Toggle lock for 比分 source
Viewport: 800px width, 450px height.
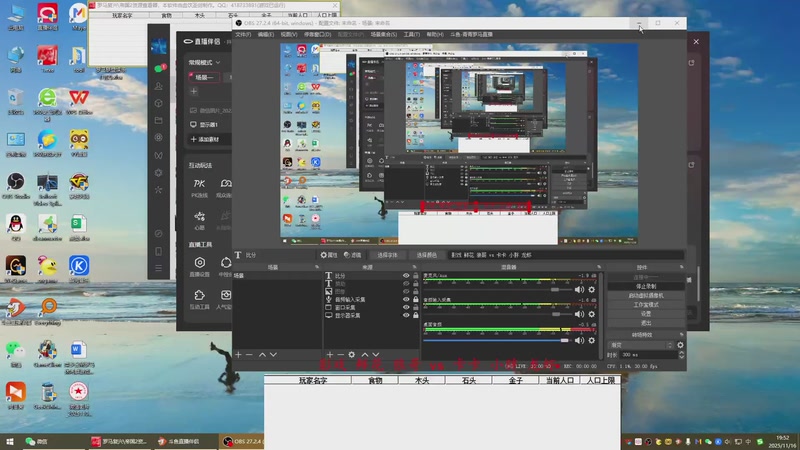click(x=415, y=276)
